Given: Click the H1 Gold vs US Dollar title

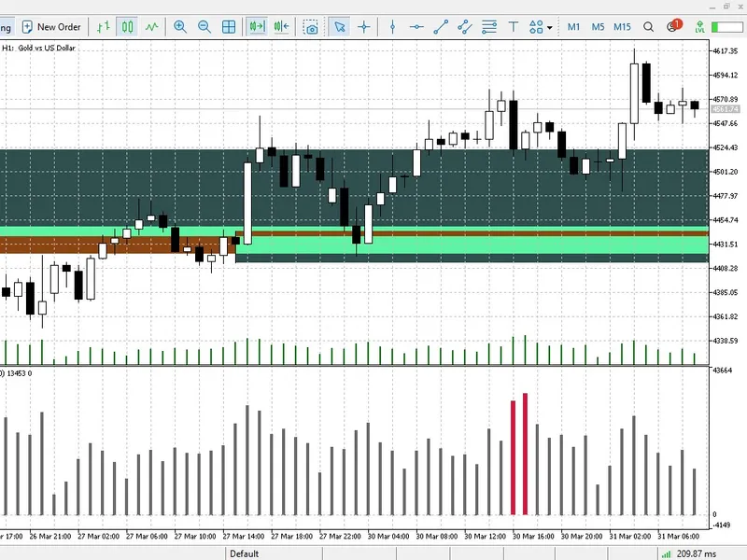Looking at the screenshot, I should pyautogui.click(x=38, y=48).
